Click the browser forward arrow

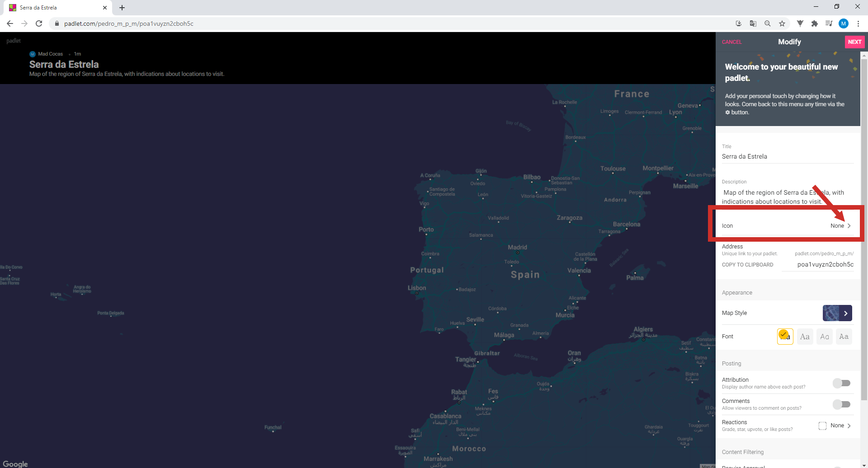[x=24, y=23]
